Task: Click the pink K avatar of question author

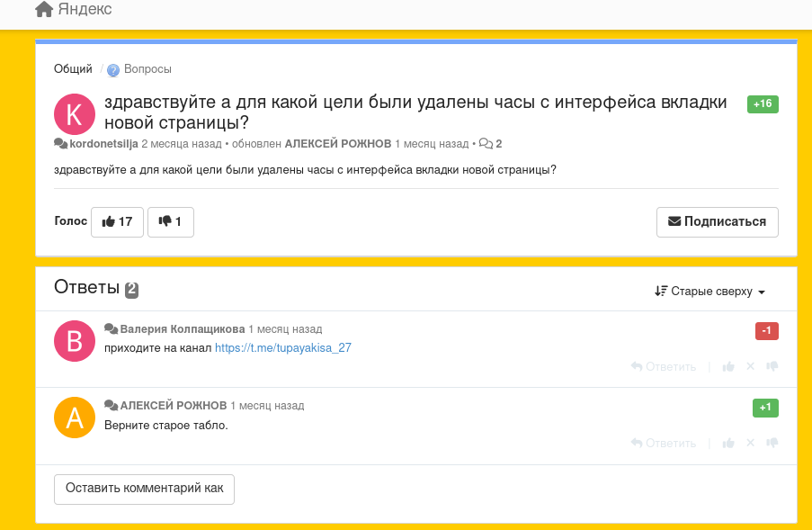Action: tap(75, 113)
